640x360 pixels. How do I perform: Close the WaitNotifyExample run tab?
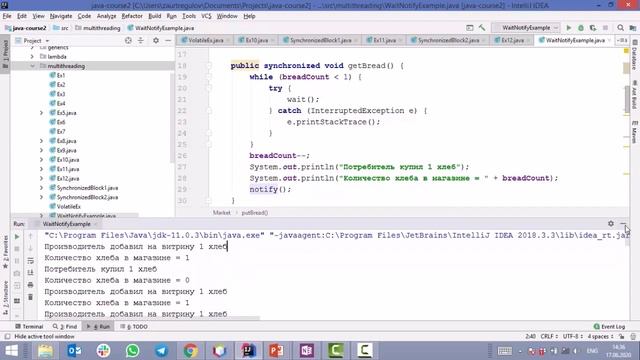96,224
